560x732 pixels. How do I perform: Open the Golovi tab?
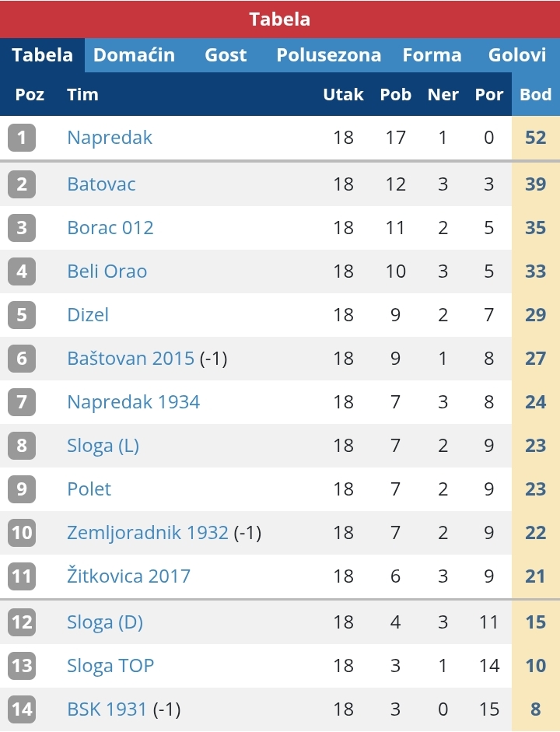click(517, 55)
